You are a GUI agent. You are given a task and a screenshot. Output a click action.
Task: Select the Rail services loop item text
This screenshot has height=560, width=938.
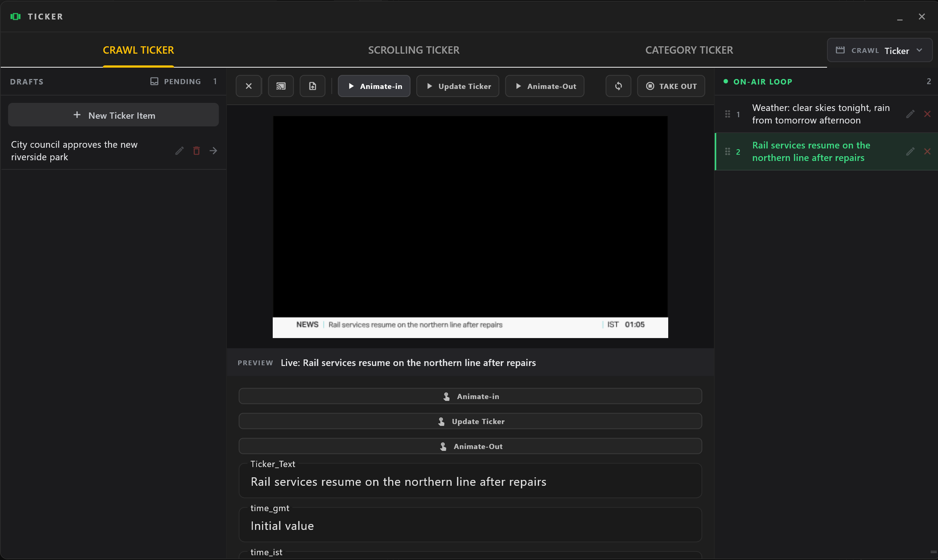811,151
